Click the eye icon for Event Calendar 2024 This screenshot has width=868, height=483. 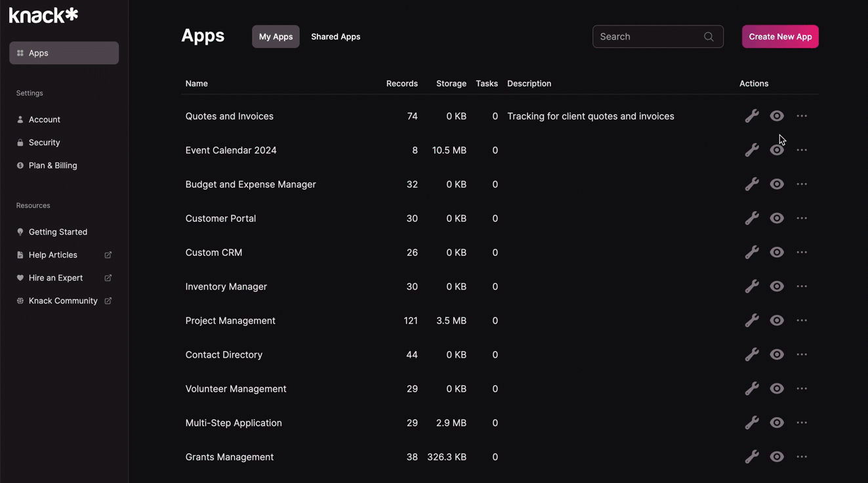point(777,150)
